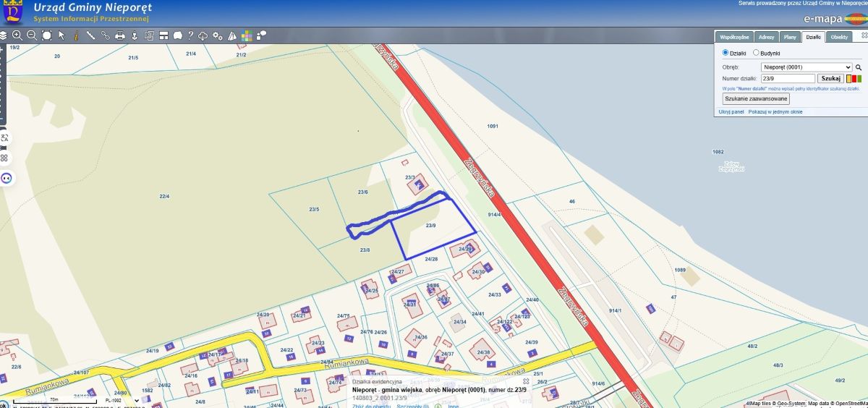The height and width of the screenshot is (408, 868).
Task: Click the Szukaj button
Action: [x=830, y=78]
